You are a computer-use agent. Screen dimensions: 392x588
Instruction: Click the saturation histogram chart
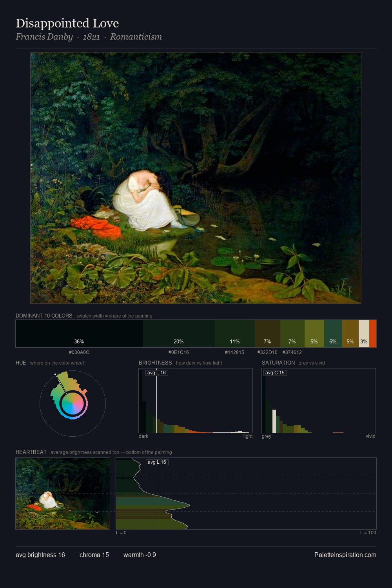click(x=319, y=401)
